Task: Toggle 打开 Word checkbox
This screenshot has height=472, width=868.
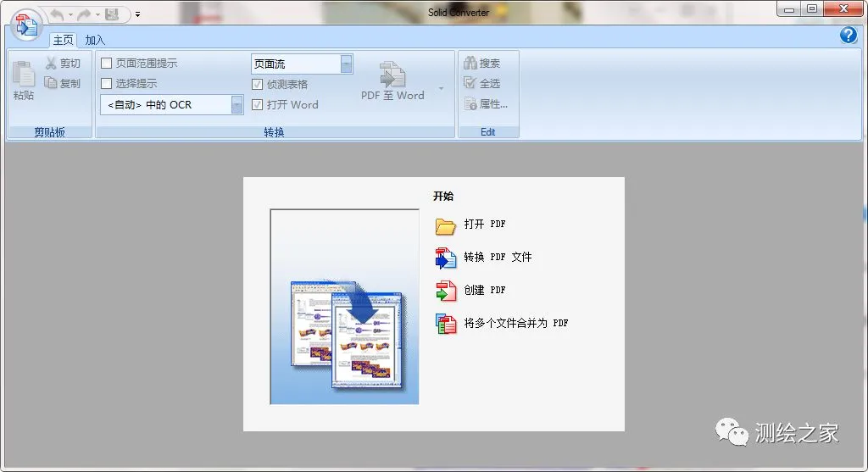Action: [257, 104]
